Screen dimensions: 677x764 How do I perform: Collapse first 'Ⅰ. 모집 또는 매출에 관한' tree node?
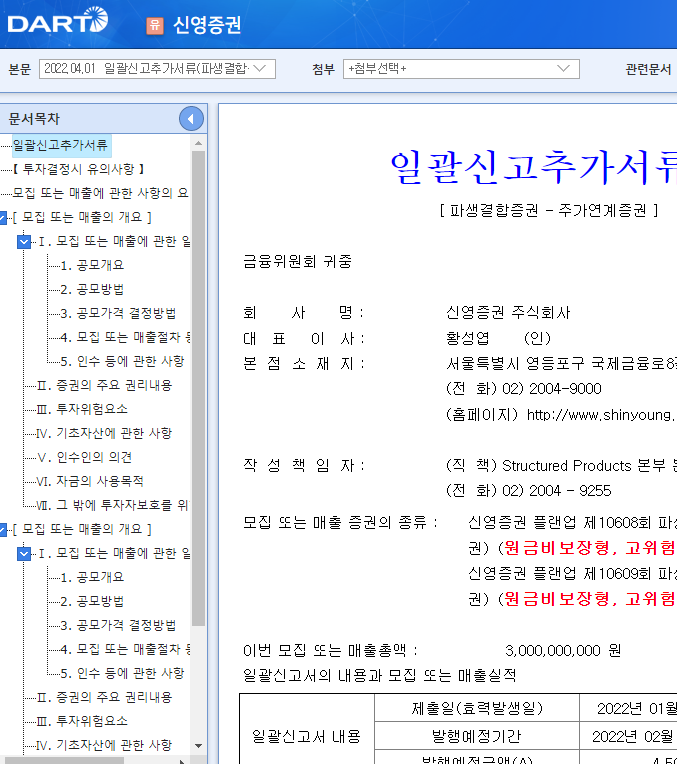[24, 241]
